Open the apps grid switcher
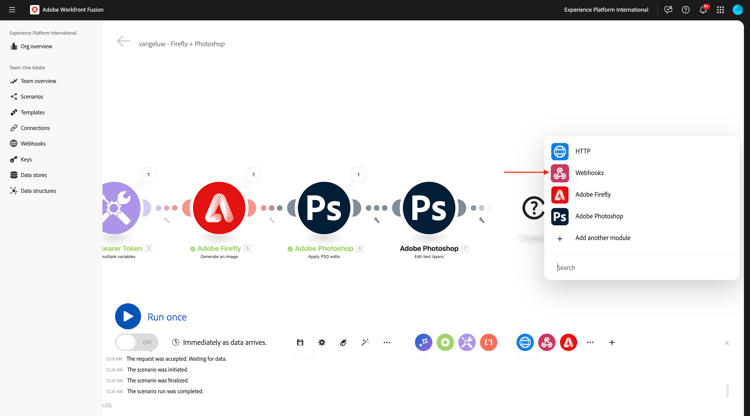The height and width of the screenshot is (416, 750). 720,10
